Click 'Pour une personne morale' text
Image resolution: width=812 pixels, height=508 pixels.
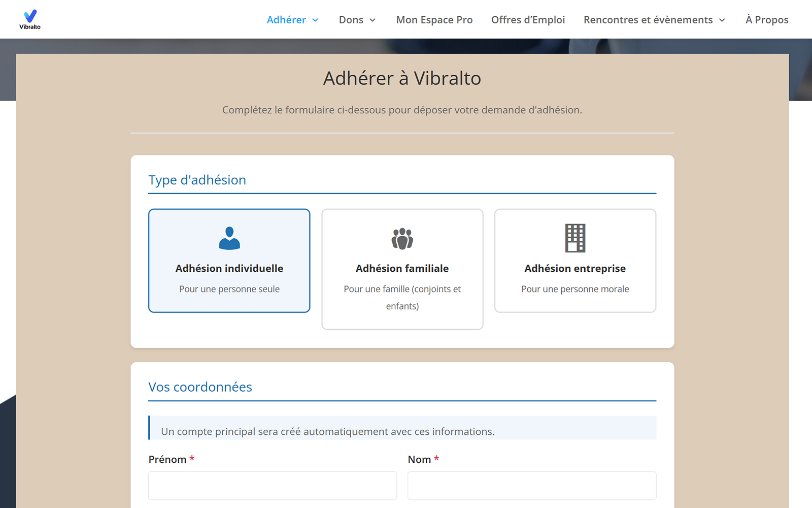click(x=576, y=289)
